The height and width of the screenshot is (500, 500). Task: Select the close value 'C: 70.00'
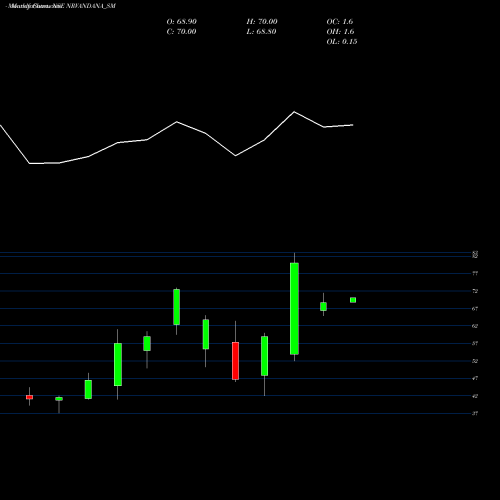pyautogui.click(x=181, y=31)
